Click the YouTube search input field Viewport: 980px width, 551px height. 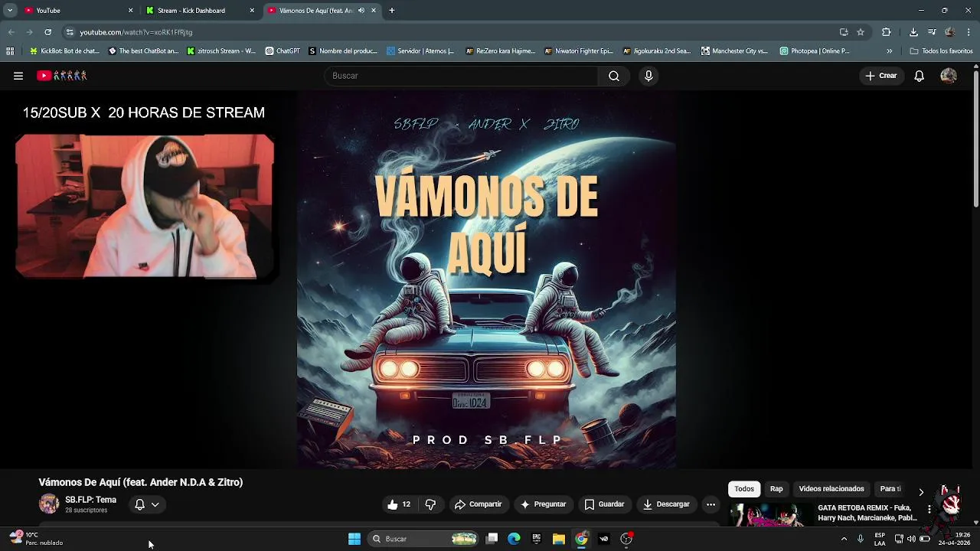(462, 76)
